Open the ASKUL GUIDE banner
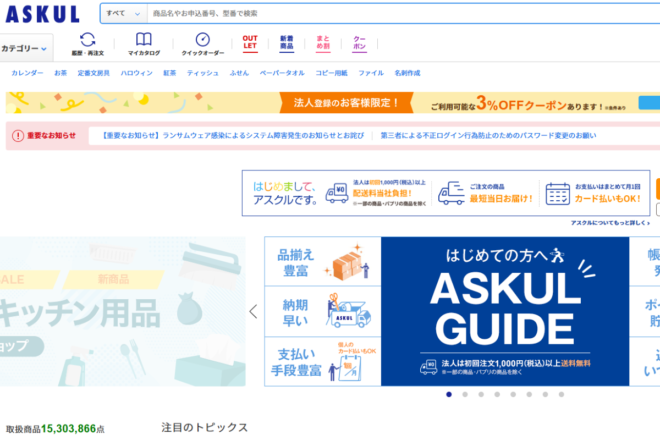Viewport: 660px width, 440px height. pyautogui.click(x=505, y=310)
